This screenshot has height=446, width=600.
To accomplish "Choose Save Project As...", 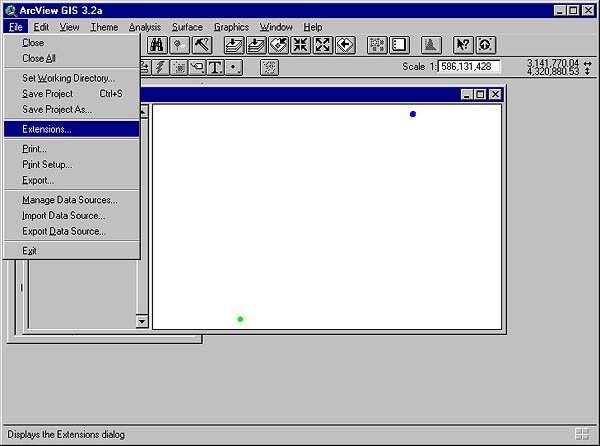I will [72, 109].
